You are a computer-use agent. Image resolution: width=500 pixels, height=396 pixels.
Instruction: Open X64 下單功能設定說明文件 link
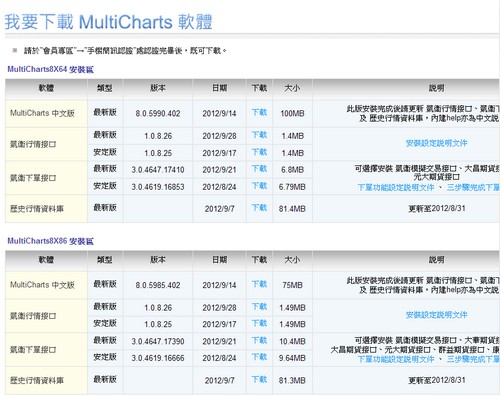click(396, 188)
